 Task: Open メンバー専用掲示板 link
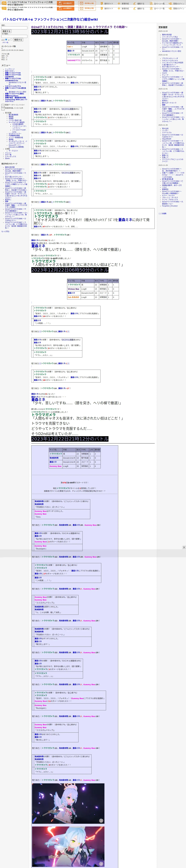[16, 137]
